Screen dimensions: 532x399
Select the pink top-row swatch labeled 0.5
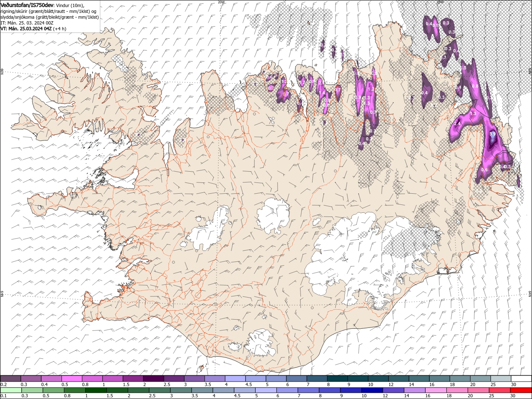(x=71, y=378)
